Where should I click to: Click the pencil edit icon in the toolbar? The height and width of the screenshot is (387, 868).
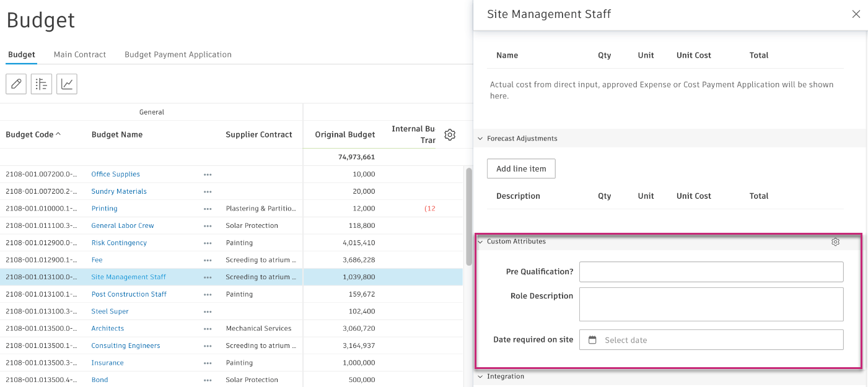(16, 84)
